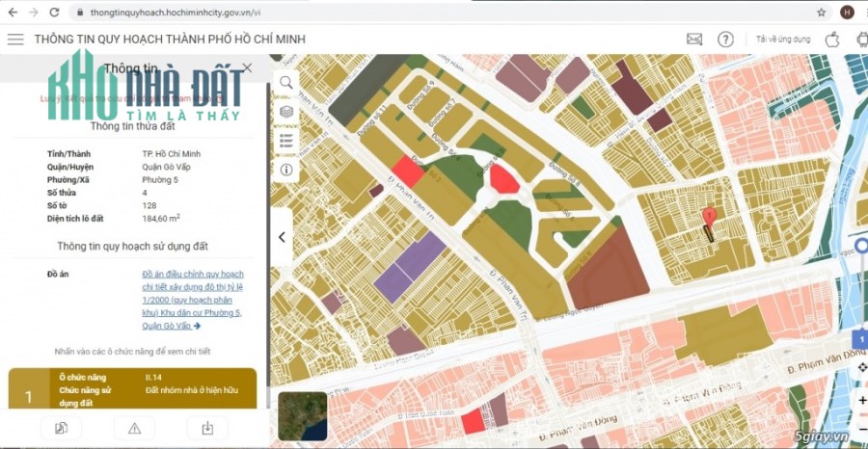Screen dimensions: 868x449
Task: Select the Ô chức năng II.14 card
Action: click(x=133, y=388)
